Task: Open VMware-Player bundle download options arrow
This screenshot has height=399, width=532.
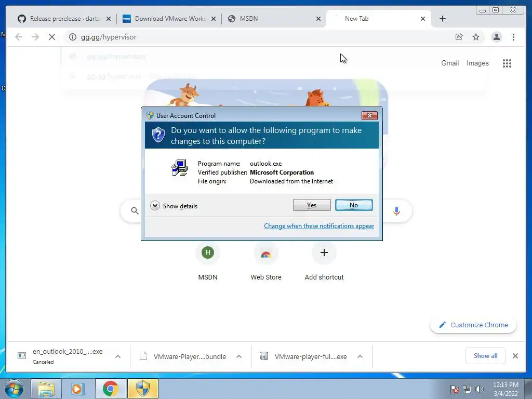Action: pyautogui.click(x=239, y=356)
